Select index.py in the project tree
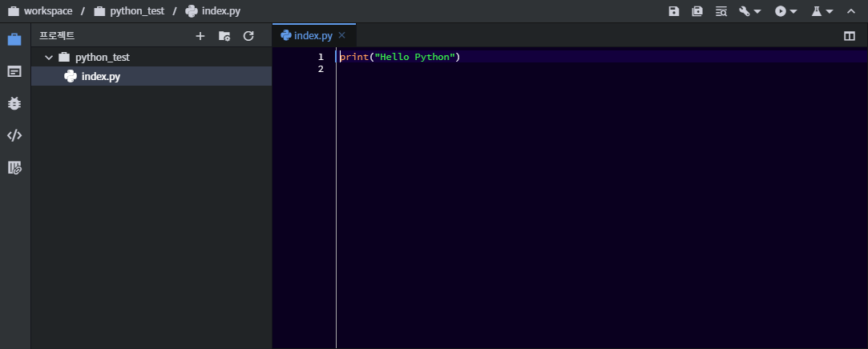Image resolution: width=868 pixels, height=349 pixels. click(x=101, y=77)
